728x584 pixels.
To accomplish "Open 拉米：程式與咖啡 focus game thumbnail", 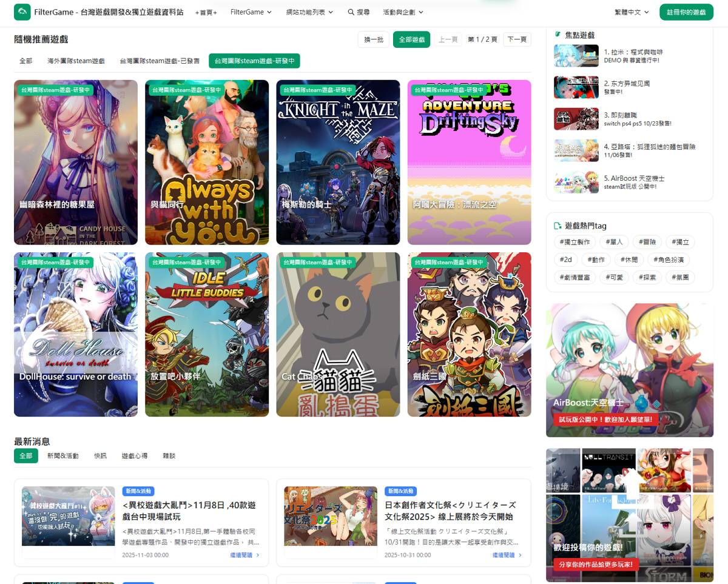I will 576,56.
